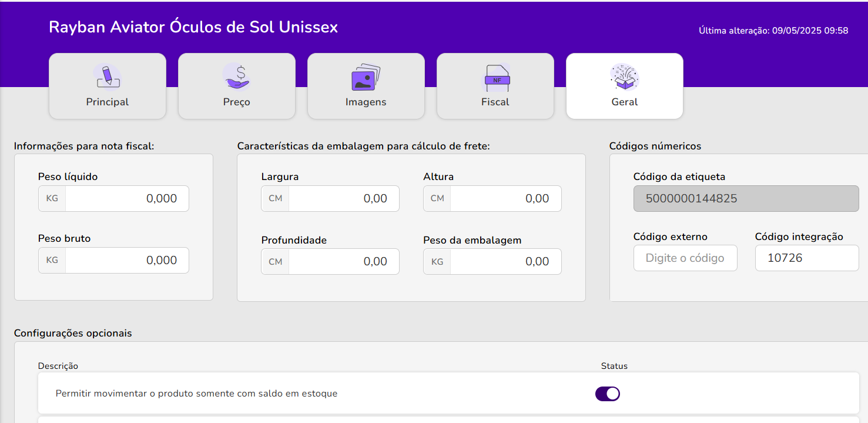Edit the Largura value field
The image size is (868, 423).
tap(344, 199)
